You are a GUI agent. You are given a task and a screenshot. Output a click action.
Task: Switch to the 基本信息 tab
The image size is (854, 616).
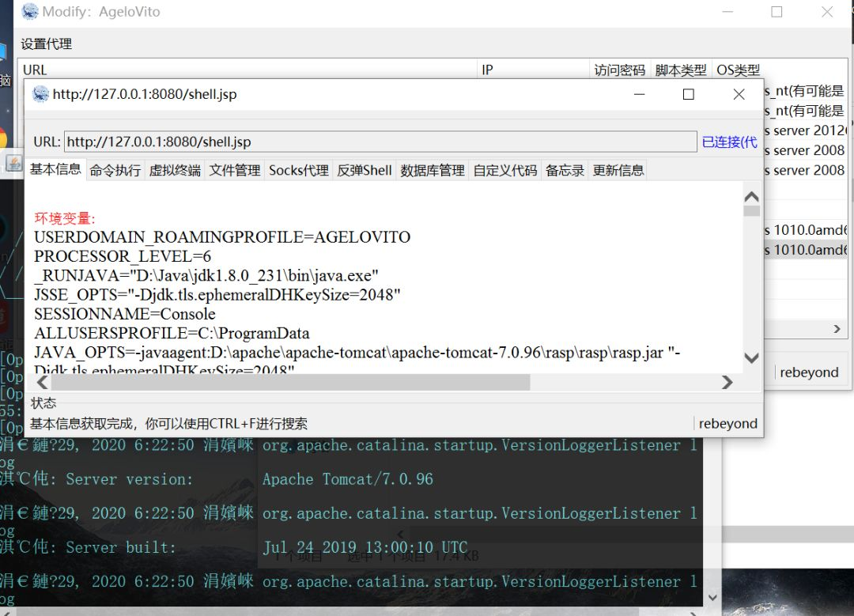point(55,169)
